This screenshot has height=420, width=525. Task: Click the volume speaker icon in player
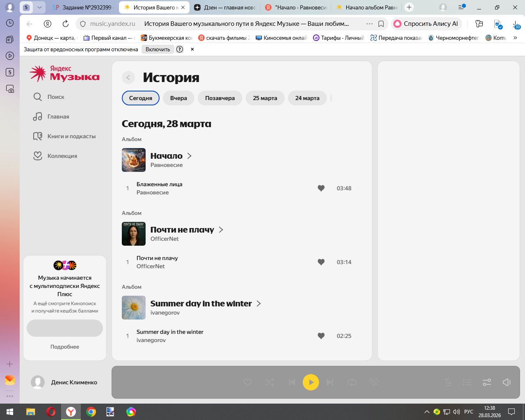(507, 382)
